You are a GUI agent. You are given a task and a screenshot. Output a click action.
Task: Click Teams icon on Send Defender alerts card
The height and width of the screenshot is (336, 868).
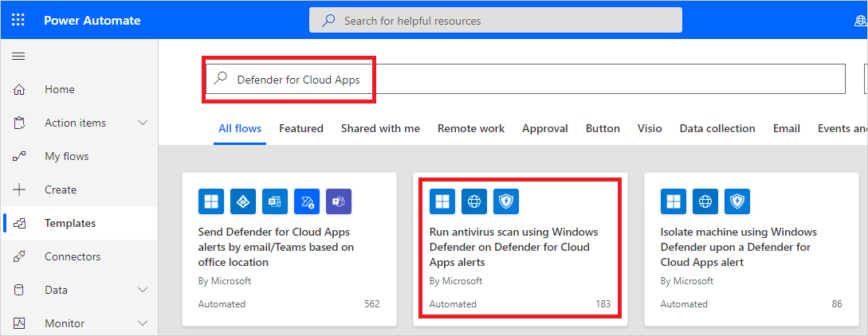coord(339,201)
